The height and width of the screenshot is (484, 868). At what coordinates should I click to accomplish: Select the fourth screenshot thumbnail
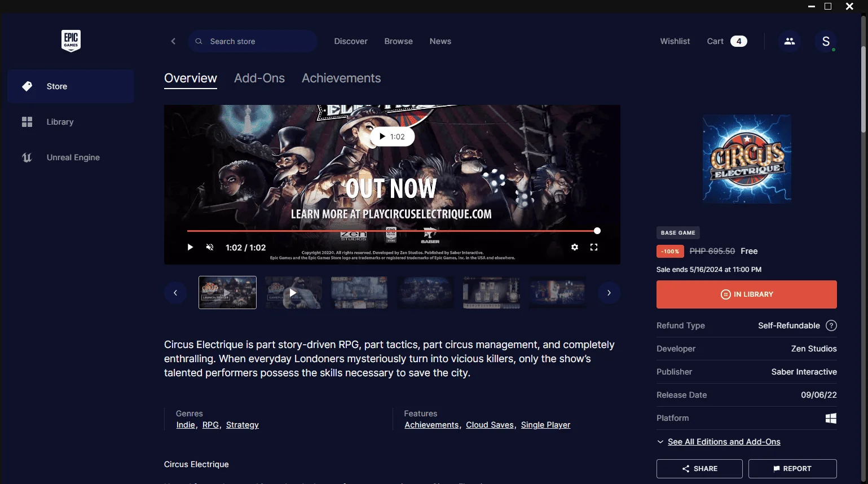(x=425, y=292)
